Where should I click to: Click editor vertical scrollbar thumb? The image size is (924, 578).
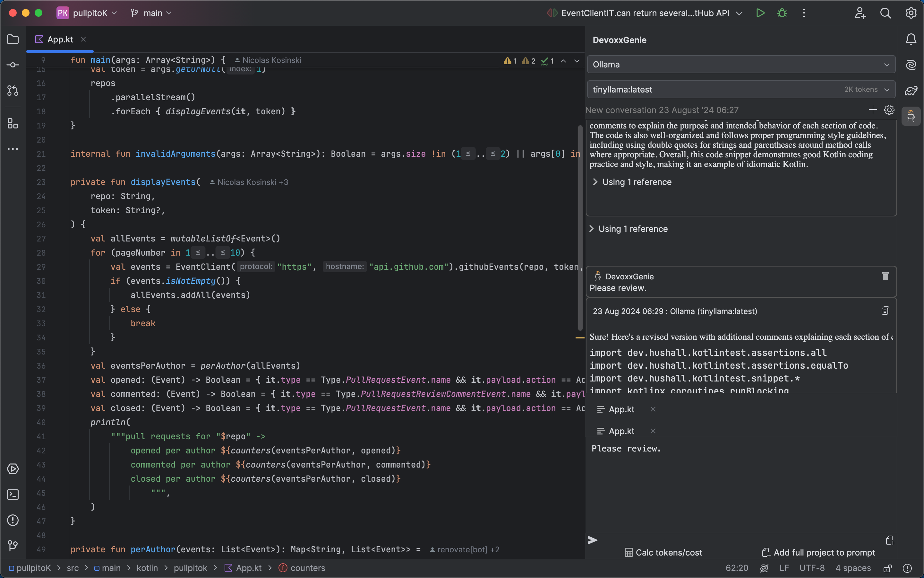click(x=580, y=228)
